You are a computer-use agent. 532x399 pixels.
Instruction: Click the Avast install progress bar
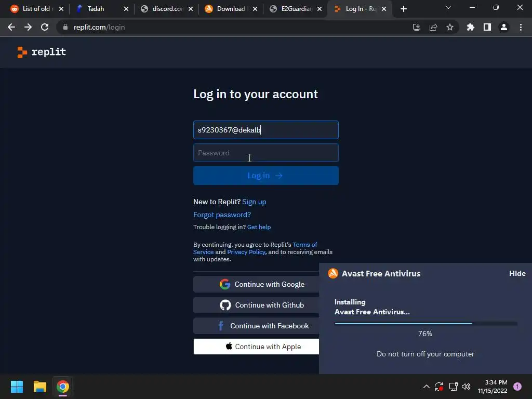click(x=426, y=324)
